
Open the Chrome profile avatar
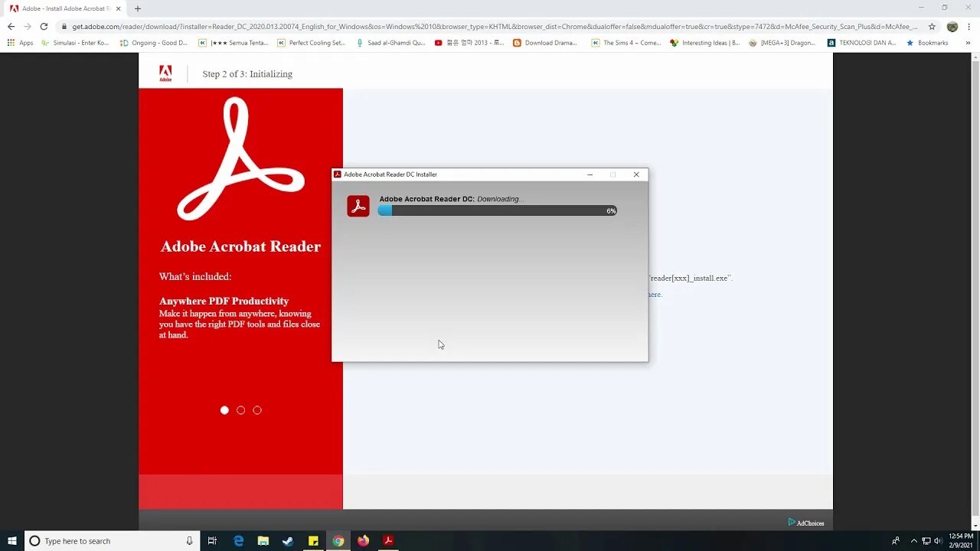tap(952, 26)
